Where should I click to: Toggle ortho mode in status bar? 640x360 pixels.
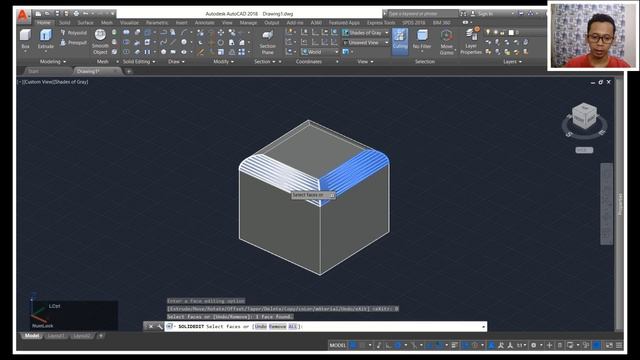click(388, 345)
